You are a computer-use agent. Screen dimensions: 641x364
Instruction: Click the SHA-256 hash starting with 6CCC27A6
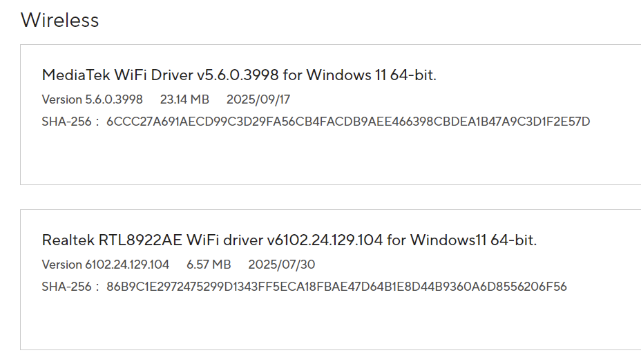click(x=348, y=122)
